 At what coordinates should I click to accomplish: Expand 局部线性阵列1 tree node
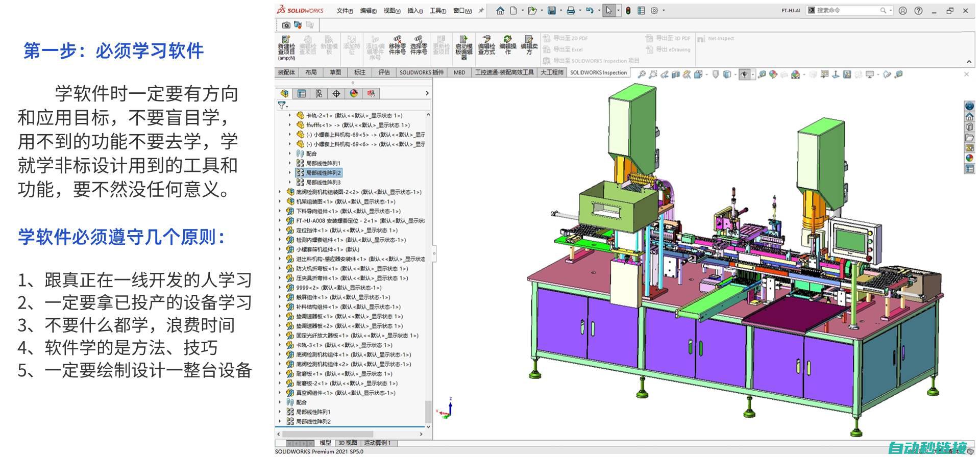[289, 163]
